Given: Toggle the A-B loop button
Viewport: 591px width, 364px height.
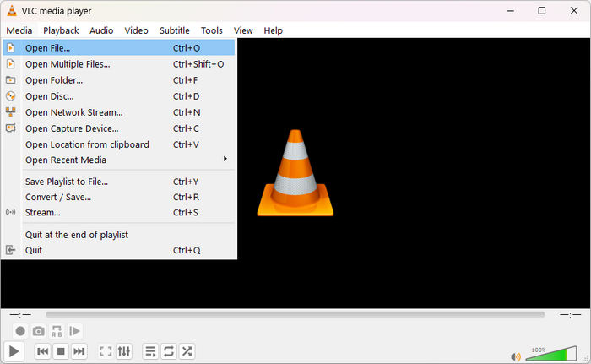Looking at the screenshot, I should pos(57,331).
